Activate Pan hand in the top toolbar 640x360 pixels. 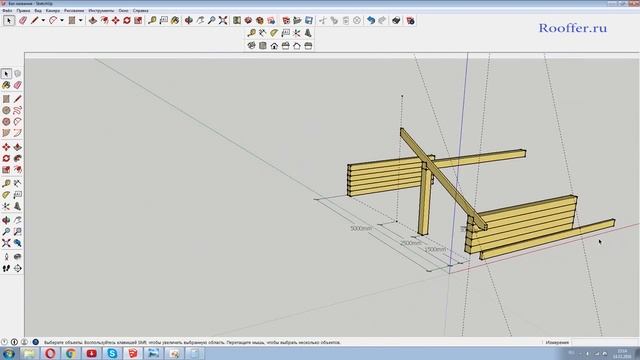(200, 20)
